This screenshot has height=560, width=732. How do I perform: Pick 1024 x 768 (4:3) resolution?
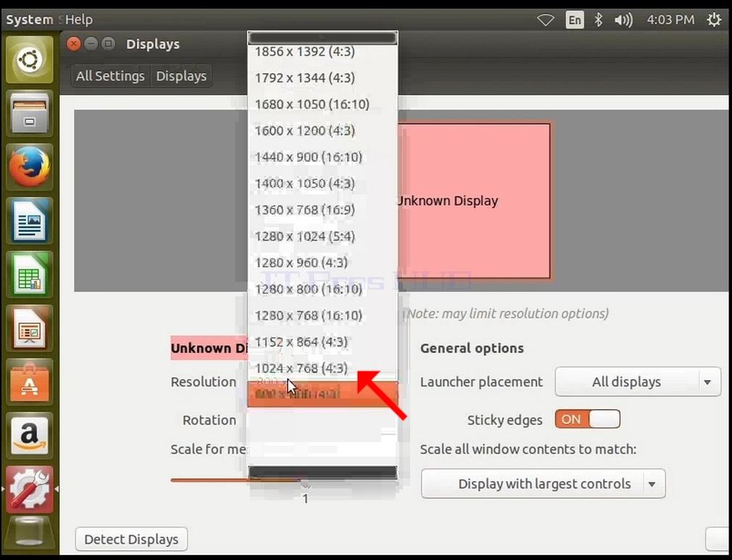(323, 368)
